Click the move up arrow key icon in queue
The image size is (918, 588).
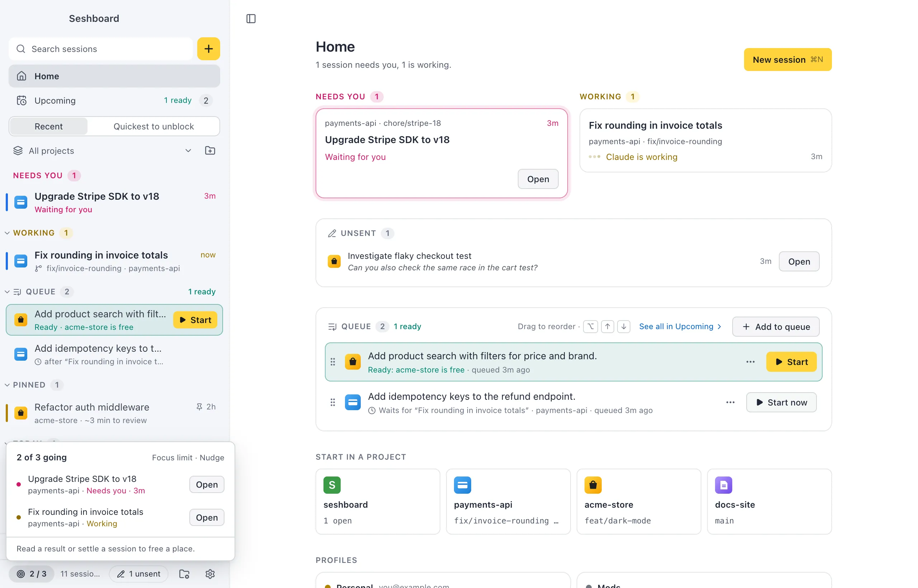click(x=607, y=327)
